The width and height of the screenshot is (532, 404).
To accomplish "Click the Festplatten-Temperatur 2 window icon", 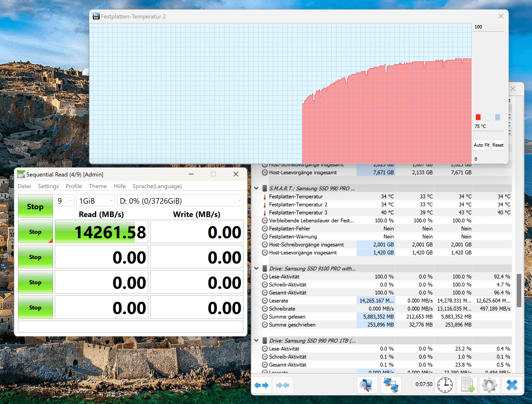I will pos(96,16).
